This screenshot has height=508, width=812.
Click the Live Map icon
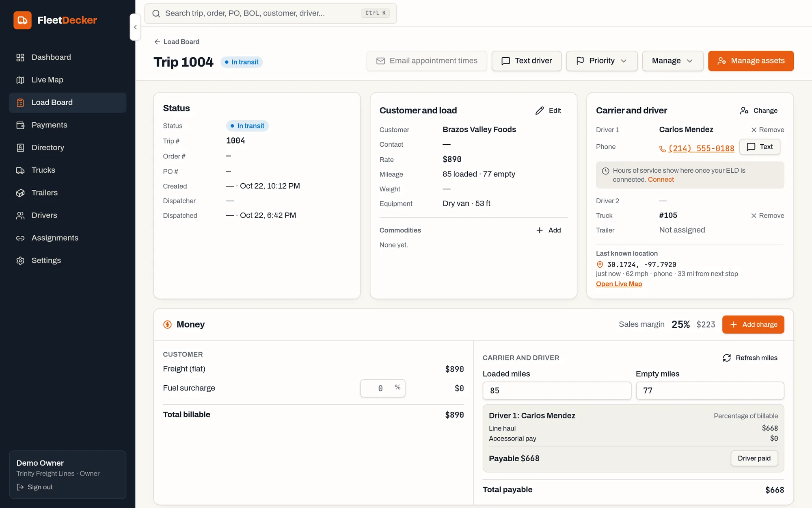point(20,80)
